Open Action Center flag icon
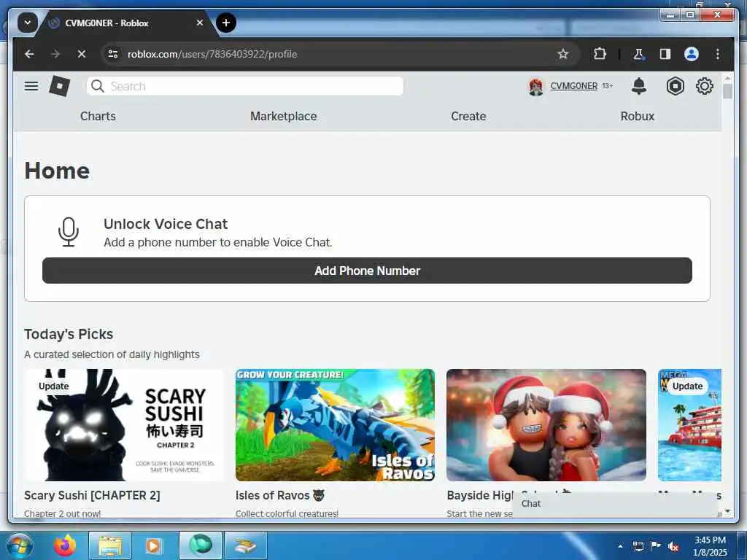Viewport: 747px width, 560px height. click(656, 546)
